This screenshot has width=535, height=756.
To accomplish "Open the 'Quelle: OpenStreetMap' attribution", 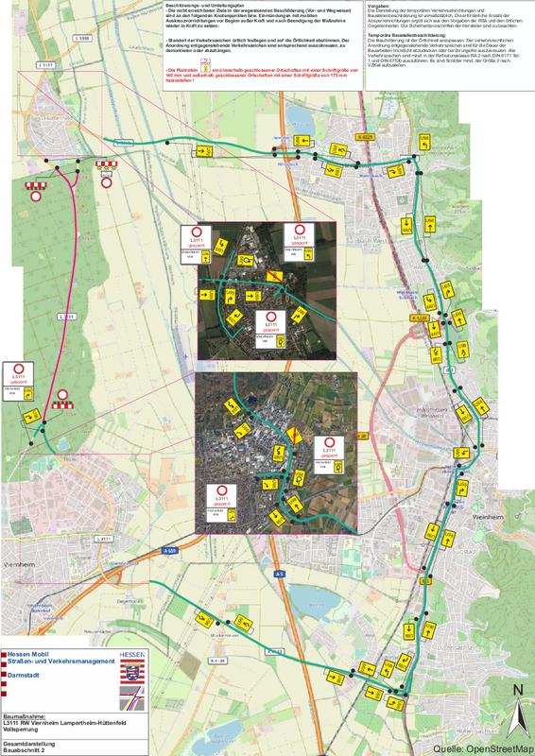I will point(483,748).
